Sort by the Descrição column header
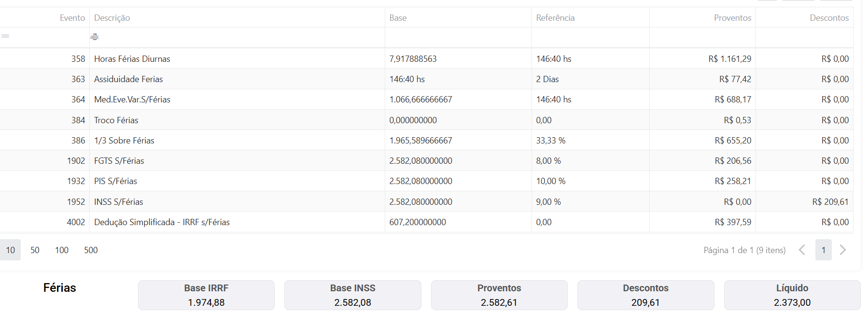 (x=112, y=18)
